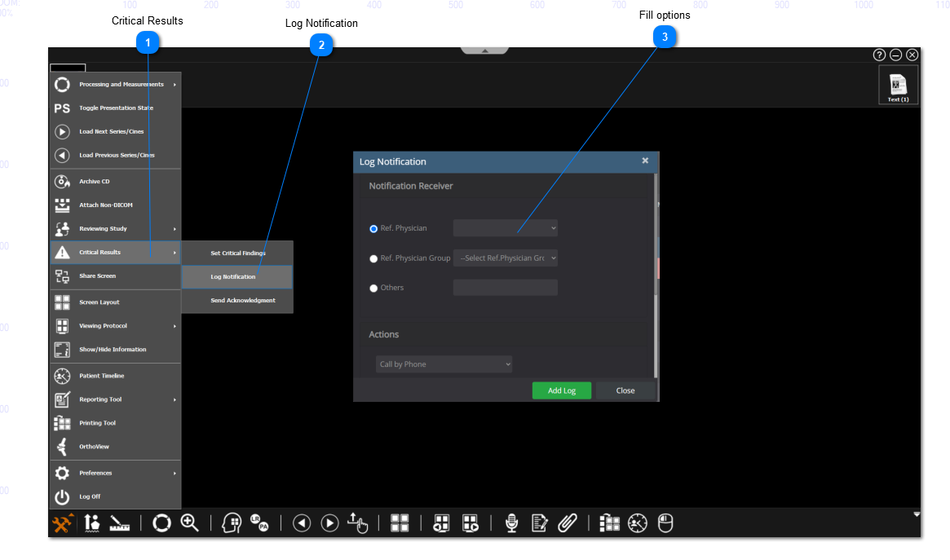
Task: Click the green Add Log button
Action: [561, 390]
